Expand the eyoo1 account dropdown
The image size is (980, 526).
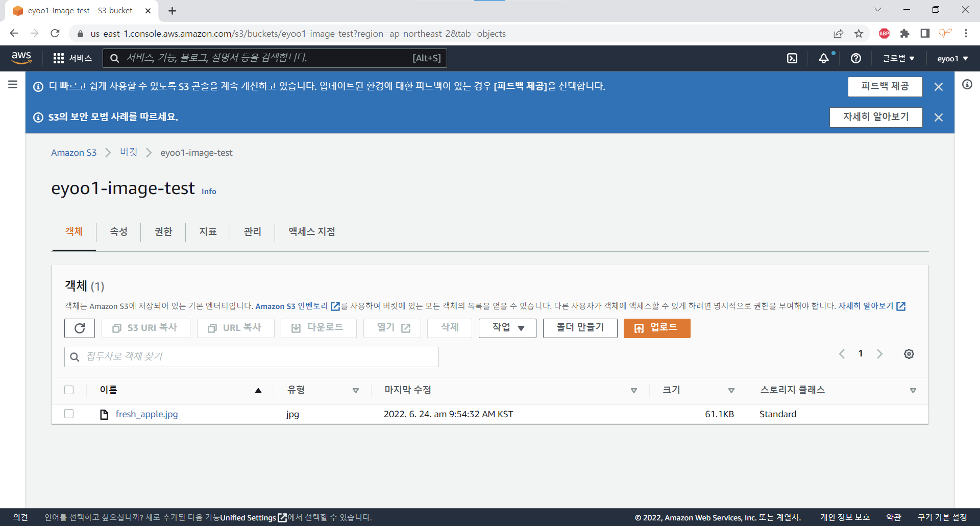coord(952,58)
